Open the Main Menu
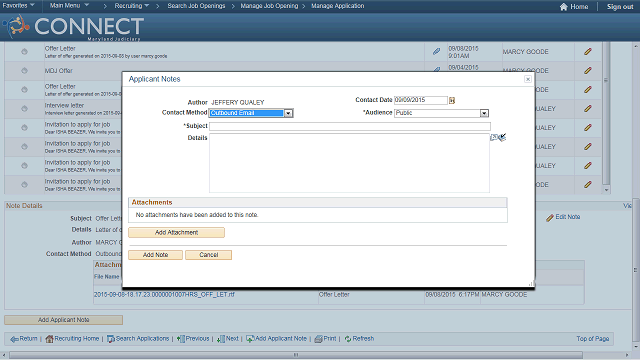Screen dimensions: 640x360 coord(69,6)
